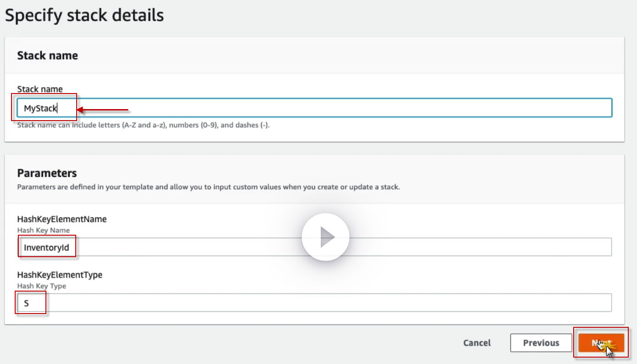Click the Hash Key Name sublabel
Screen dimensions: 637x364
pos(43,230)
